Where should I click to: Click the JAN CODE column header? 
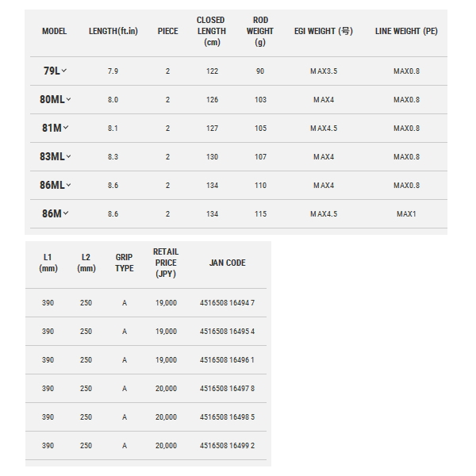228,263
